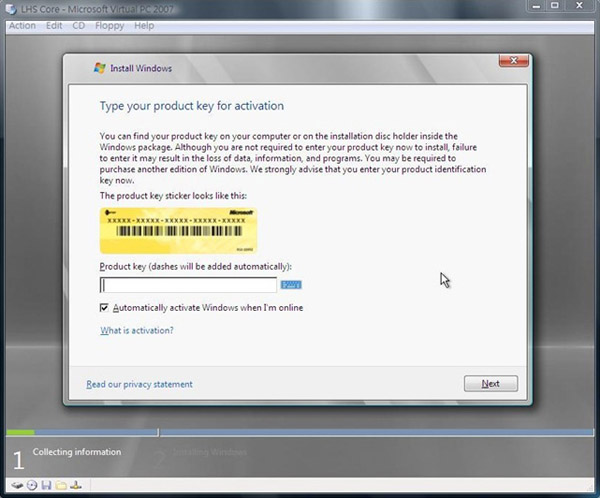Image resolution: width=600 pixels, height=498 pixels.
Task: Click the Windows flag icon in installer title
Action: point(99,68)
